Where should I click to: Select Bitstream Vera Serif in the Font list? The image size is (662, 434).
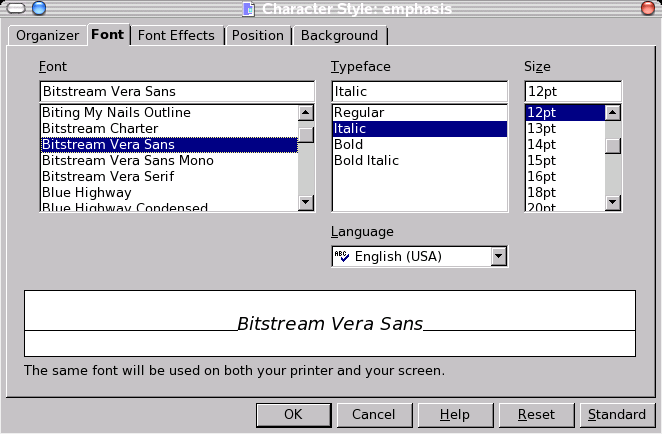pos(108,176)
